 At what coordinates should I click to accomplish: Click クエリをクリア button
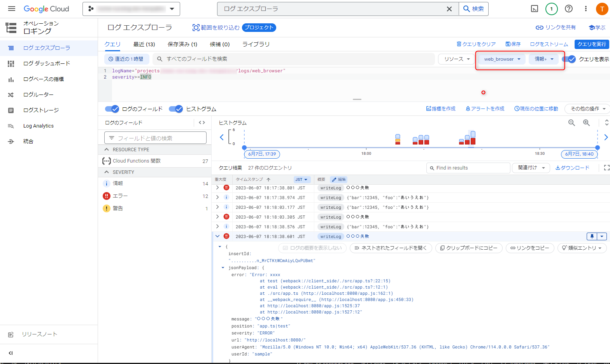[x=476, y=44]
